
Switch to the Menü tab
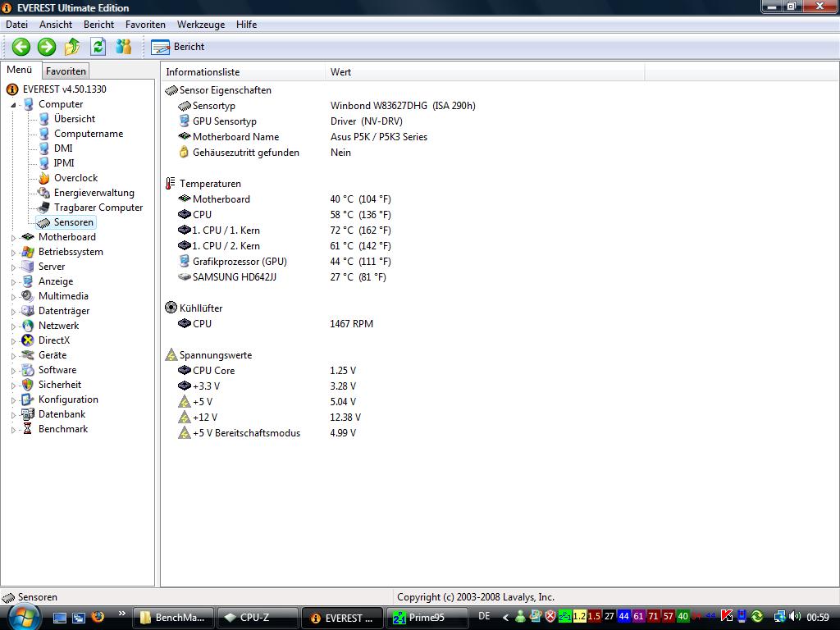pos(20,71)
